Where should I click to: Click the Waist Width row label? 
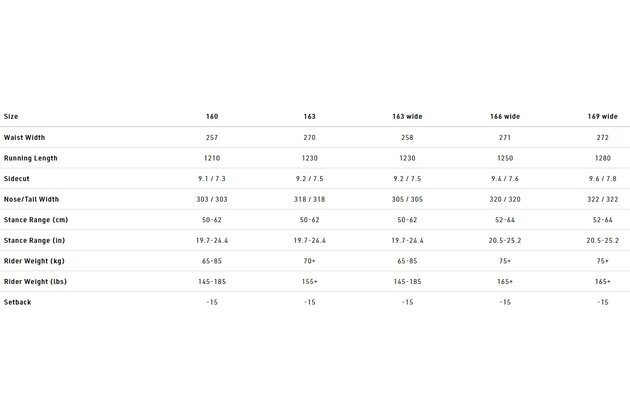click(25, 137)
